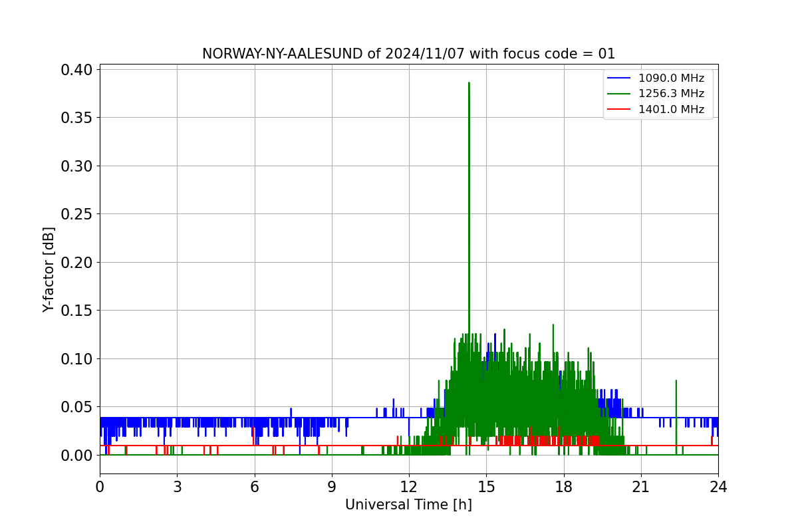798x532 pixels.
Task: Select the 1256.3 MHz legend label
Action: click(x=671, y=94)
